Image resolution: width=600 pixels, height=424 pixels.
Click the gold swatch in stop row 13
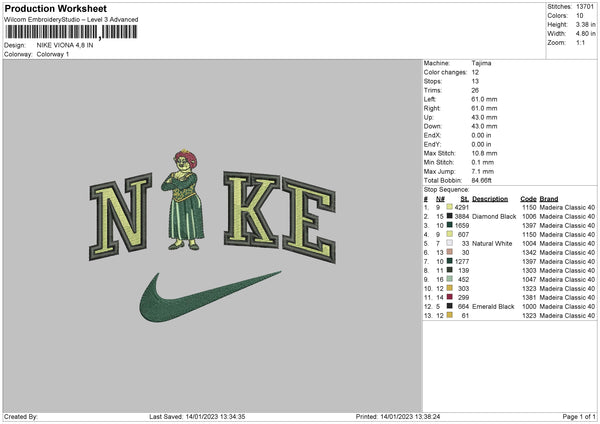point(450,315)
